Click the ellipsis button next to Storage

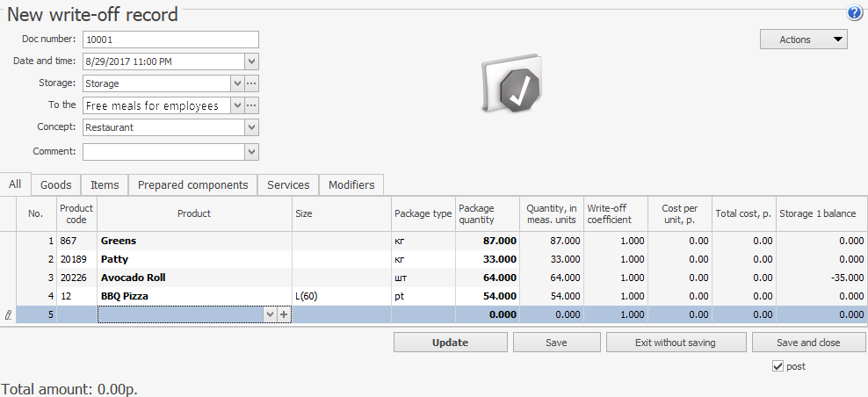(x=251, y=83)
